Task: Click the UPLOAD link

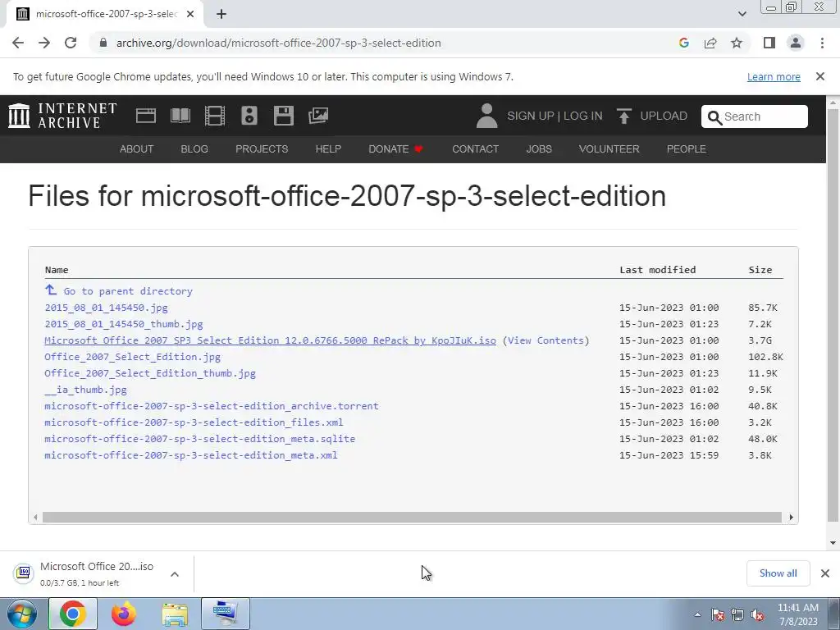Action: click(663, 116)
